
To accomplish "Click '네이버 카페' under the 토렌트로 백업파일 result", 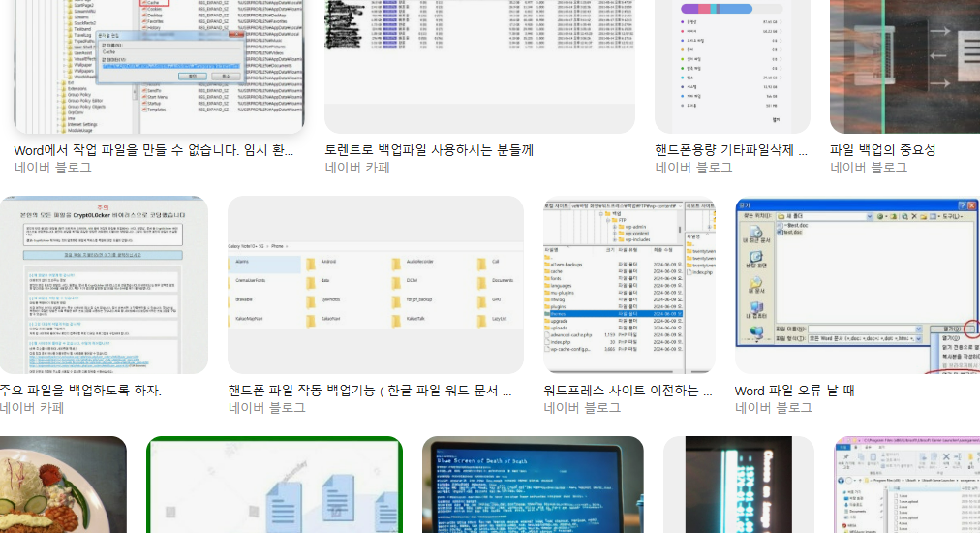I will [x=357, y=168].
